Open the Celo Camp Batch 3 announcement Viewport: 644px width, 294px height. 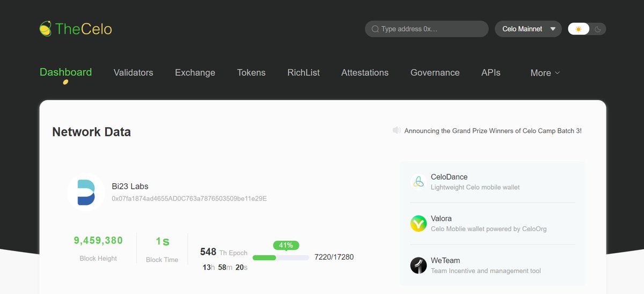pyautogui.click(x=493, y=131)
